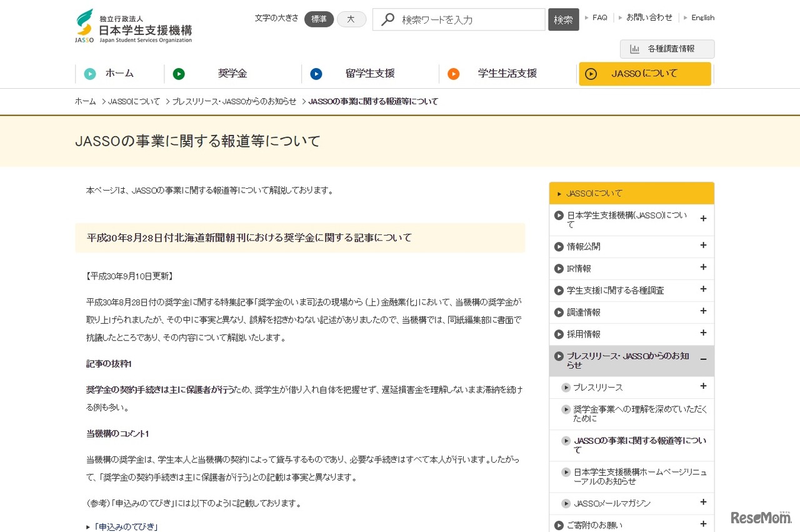
Task: Switch the site to English
Action: point(702,18)
